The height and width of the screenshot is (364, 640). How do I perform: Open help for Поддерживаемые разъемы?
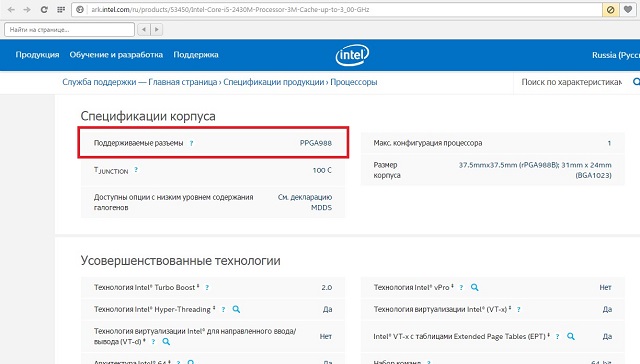[191, 143]
